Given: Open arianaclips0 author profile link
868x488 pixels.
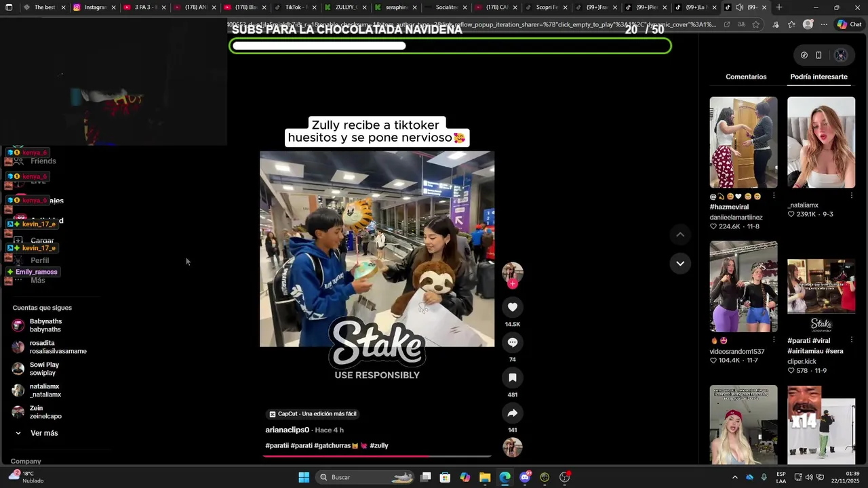Looking at the screenshot, I should click(x=288, y=430).
